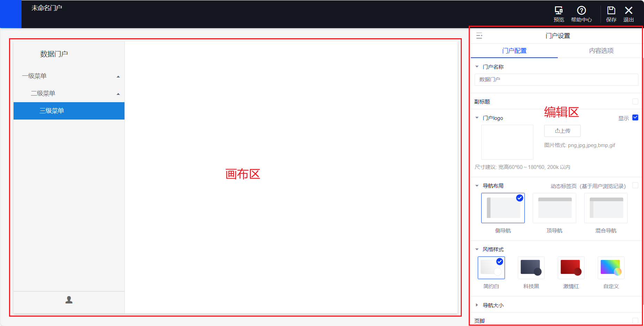Select the top navigation (顶导航) layout
644x326 pixels.
pyautogui.click(x=554, y=208)
